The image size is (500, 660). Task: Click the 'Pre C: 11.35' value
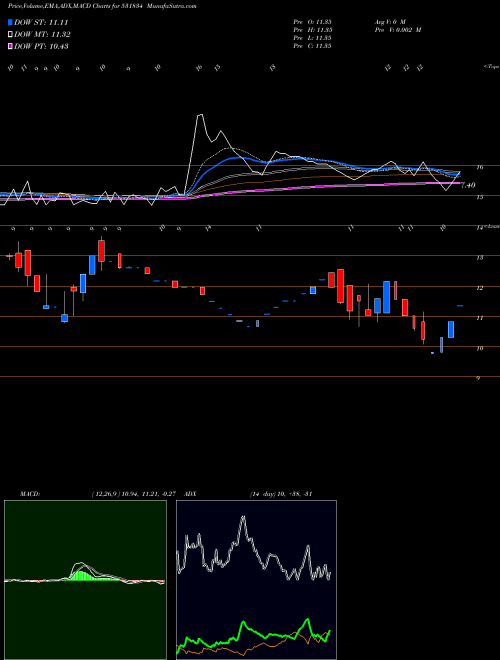[x=313, y=46]
